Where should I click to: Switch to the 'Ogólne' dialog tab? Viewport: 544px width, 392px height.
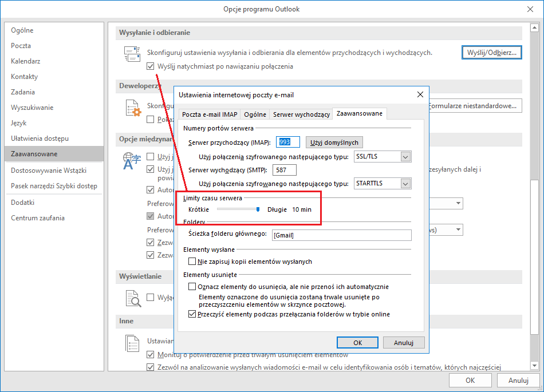255,114
